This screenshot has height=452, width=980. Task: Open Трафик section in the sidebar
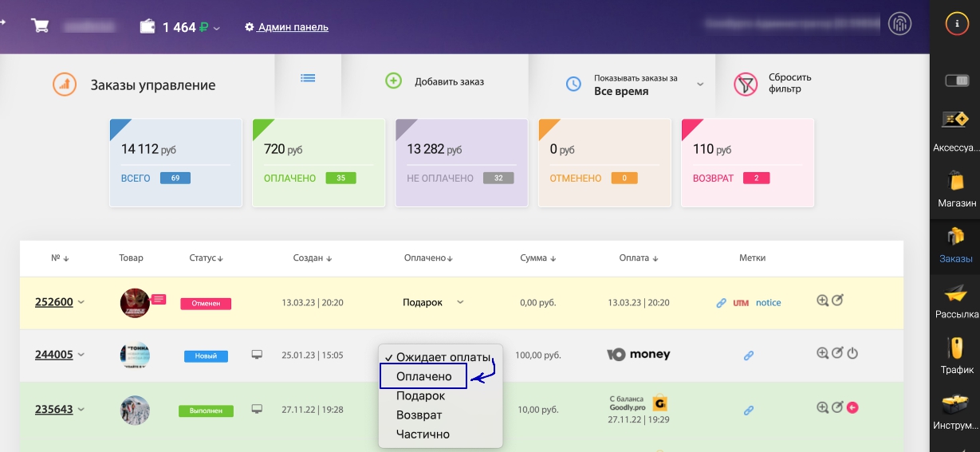tap(955, 355)
